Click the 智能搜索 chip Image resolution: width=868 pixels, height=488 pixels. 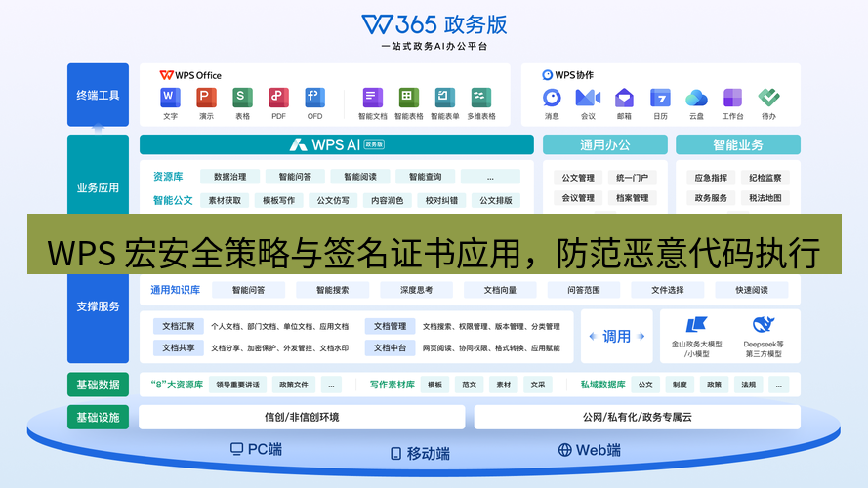pos(332,290)
